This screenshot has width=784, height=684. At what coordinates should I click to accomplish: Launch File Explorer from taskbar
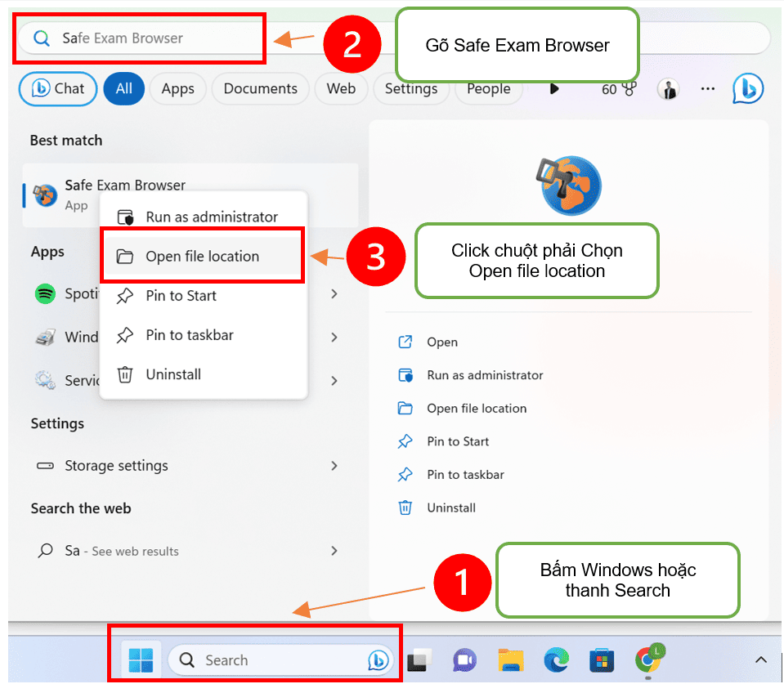point(511,659)
